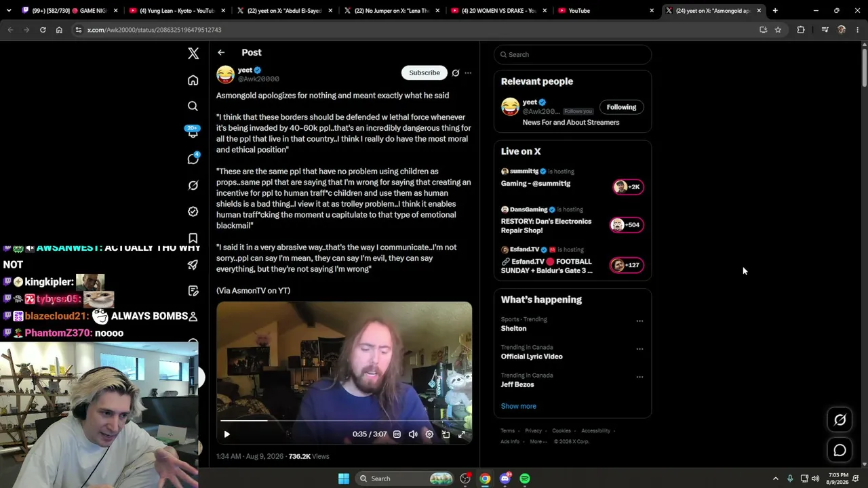Image resolution: width=868 pixels, height=488 pixels.
Task: Switch to the No Jumper X tab
Action: click(391, 11)
